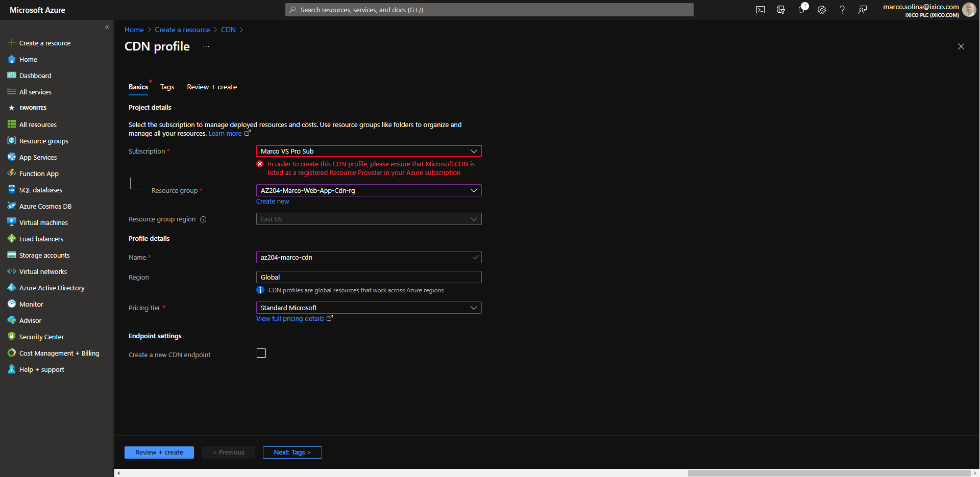980x477 pixels.
Task: Click the Region field showing Global
Action: (369, 277)
